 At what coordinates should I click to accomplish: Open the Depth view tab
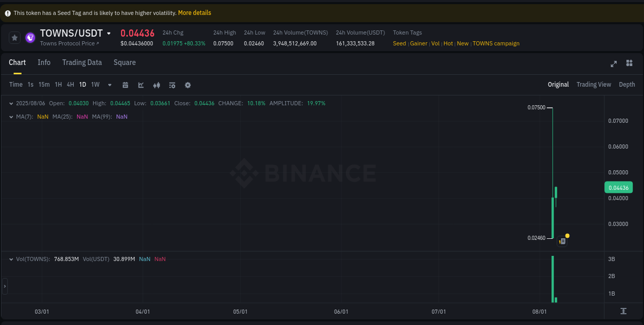(x=627, y=84)
